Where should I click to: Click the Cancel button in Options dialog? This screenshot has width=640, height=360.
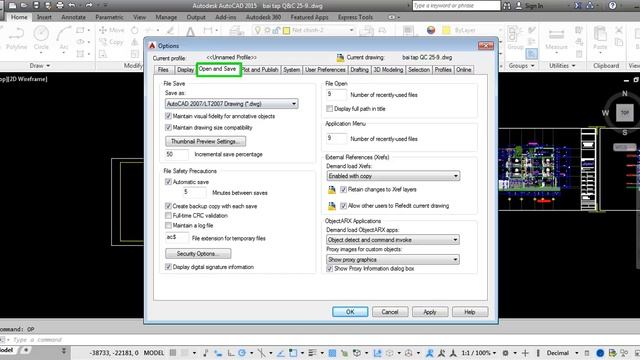[390, 312]
